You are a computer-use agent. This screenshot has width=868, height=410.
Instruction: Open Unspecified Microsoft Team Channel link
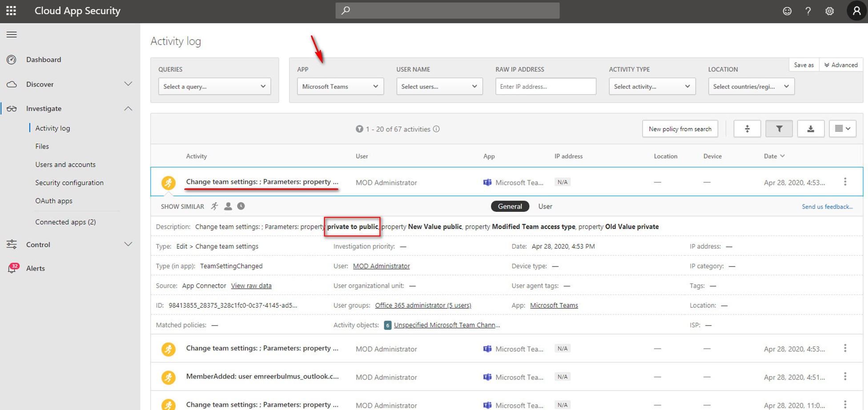[447, 325]
